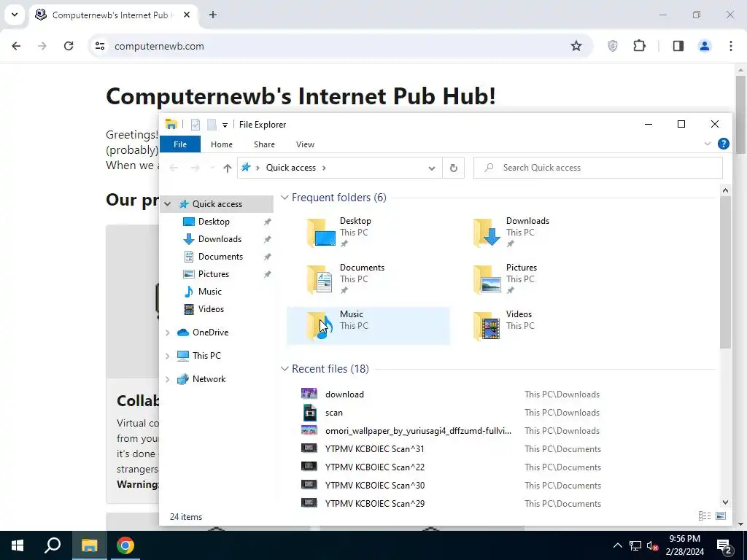Open a new Chrome tab

(213, 15)
